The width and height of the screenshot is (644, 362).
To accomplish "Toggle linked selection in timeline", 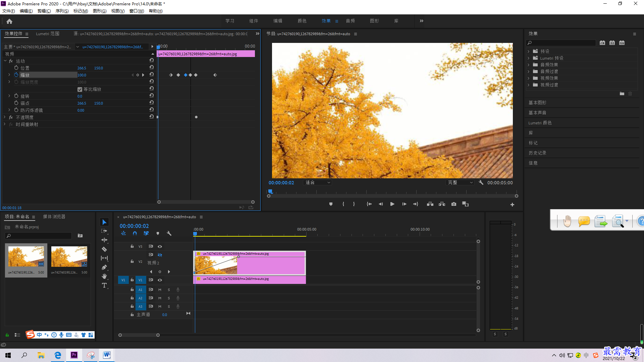I will (x=146, y=234).
